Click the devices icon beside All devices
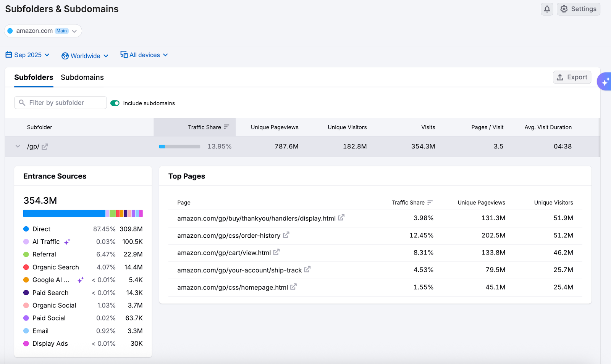Screen dimensions: 611x364 click(x=124, y=55)
